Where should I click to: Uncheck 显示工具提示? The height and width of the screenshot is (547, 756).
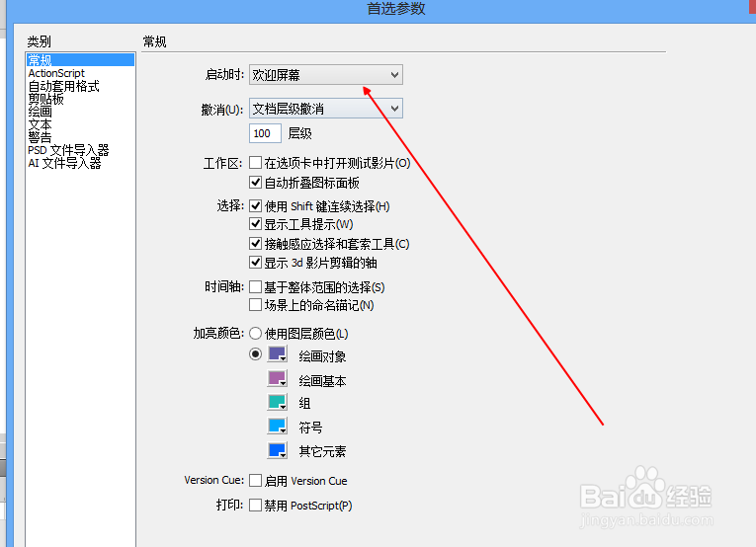click(x=256, y=224)
